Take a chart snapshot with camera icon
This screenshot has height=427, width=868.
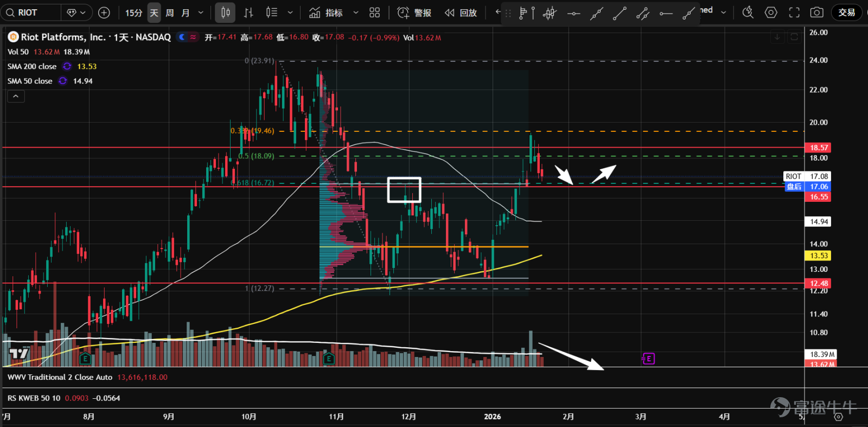817,12
